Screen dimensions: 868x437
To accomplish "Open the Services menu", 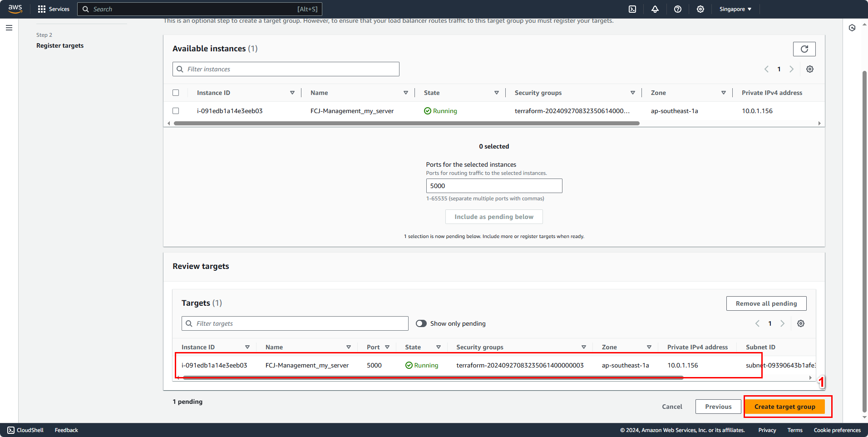I will point(54,9).
